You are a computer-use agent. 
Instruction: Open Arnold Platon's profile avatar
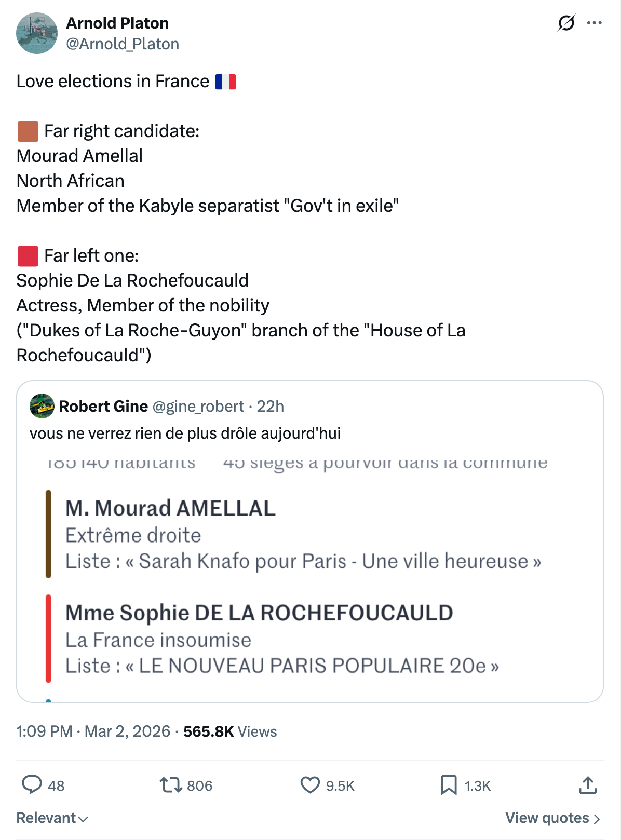[x=37, y=33]
